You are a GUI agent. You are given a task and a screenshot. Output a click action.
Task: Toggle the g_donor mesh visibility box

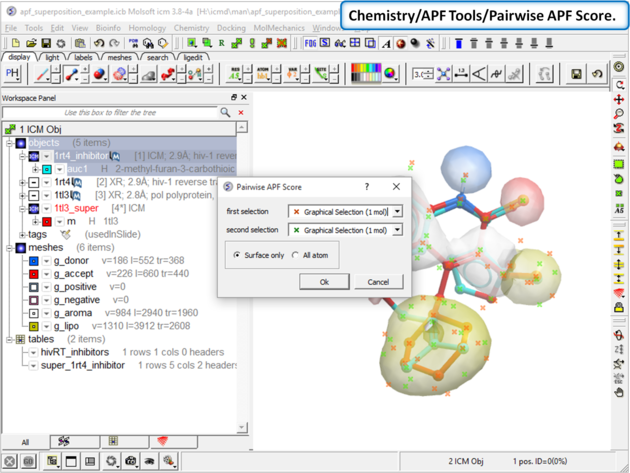(34, 261)
